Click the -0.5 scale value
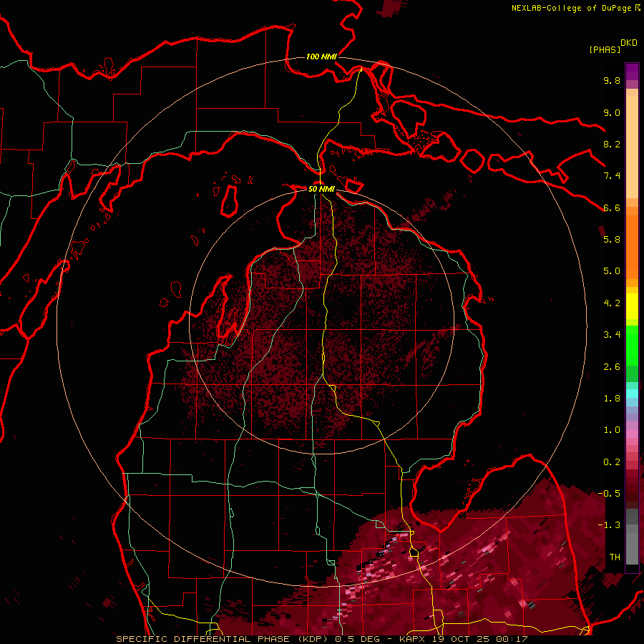This screenshot has width=644, height=644. [x=609, y=494]
